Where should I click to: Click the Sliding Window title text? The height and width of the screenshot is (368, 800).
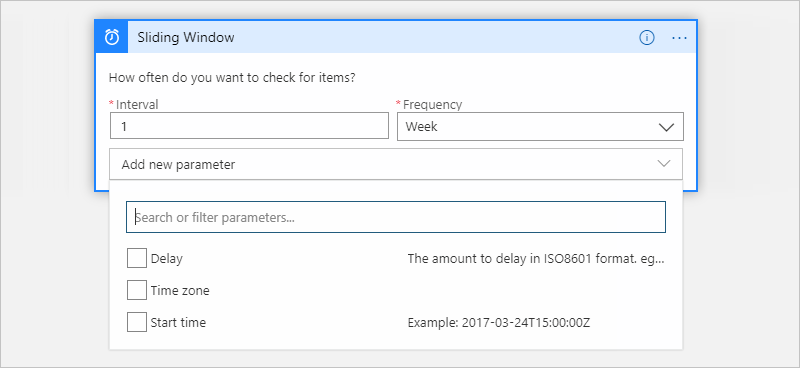click(x=186, y=37)
